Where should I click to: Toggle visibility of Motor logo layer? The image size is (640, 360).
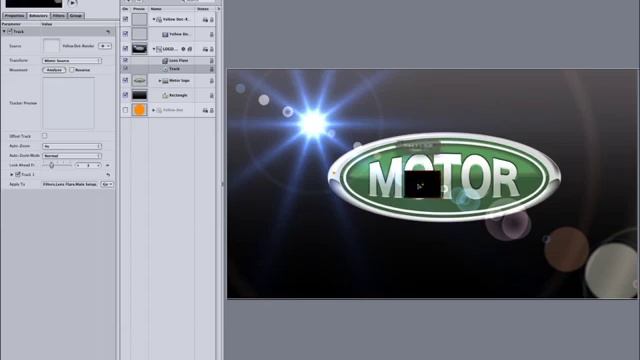(125, 80)
